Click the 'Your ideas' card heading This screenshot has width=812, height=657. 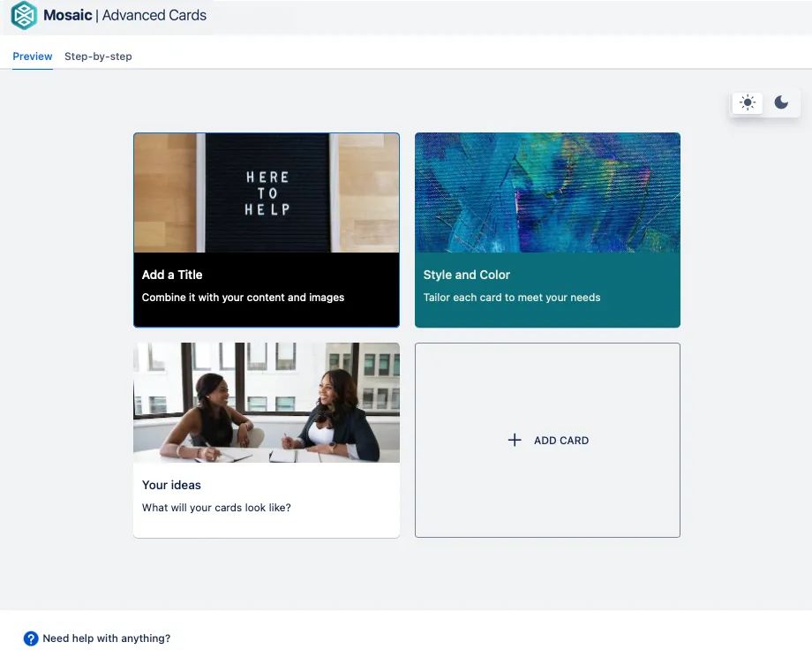[171, 485]
